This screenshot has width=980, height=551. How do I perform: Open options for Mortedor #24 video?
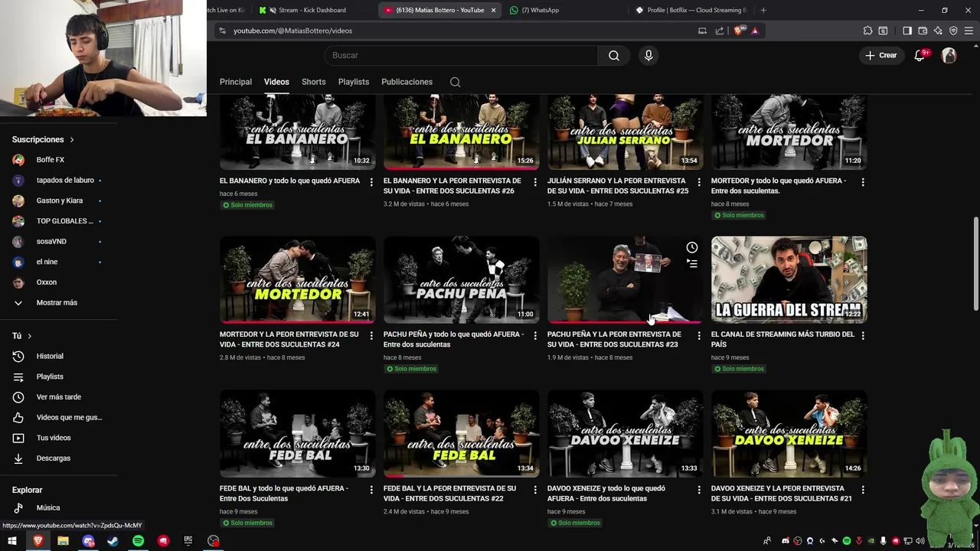[371, 335]
